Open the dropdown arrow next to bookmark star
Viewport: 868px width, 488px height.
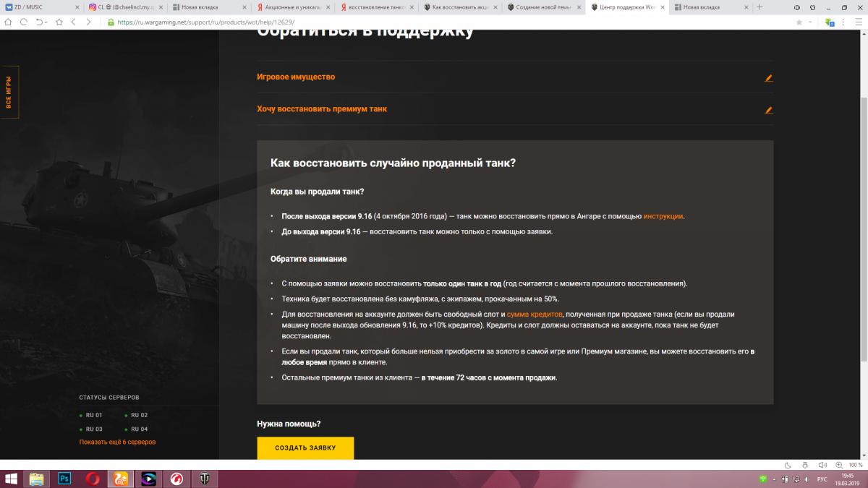pyautogui.click(x=809, y=22)
